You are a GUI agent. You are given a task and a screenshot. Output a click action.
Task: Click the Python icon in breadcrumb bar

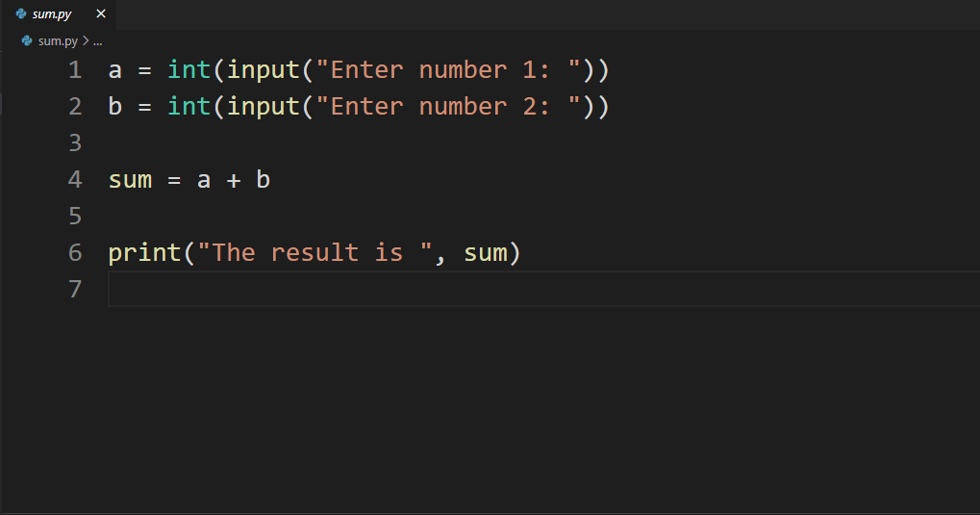click(x=27, y=40)
